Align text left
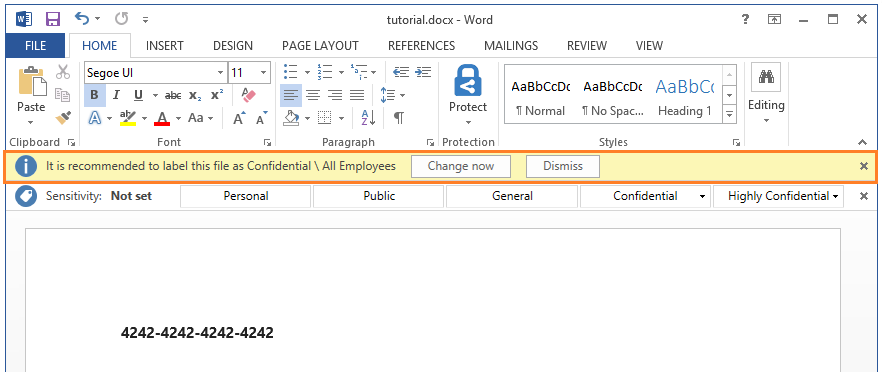Screen dimensions: 882x379 coord(291,95)
